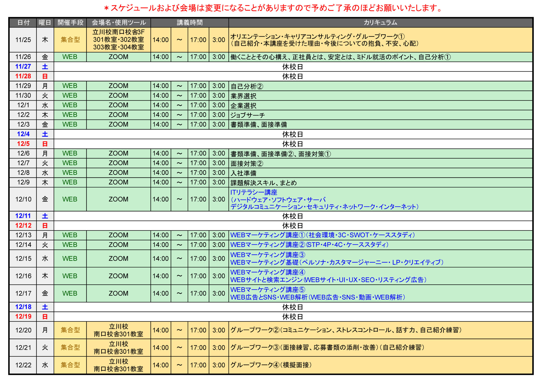The height and width of the screenshot is (392, 545).
Task: Click the WEBマーケティング講座④ cell
Action: click(380, 276)
